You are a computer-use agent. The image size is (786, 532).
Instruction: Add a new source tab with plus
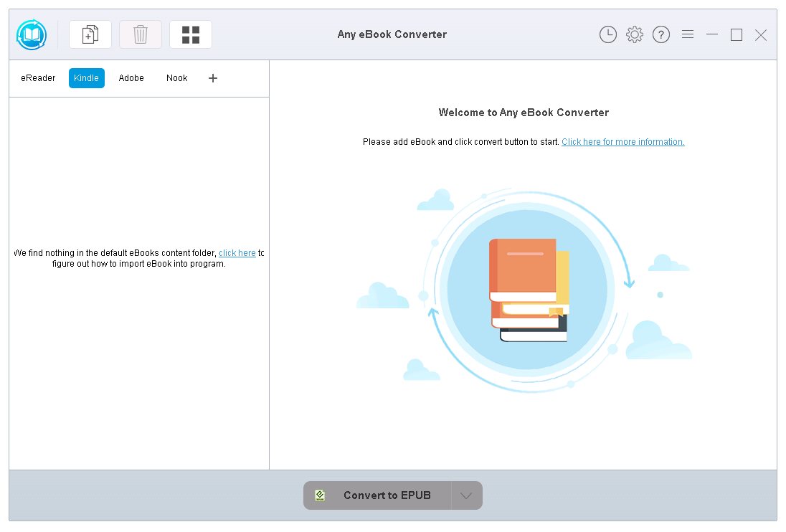point(213,78)
